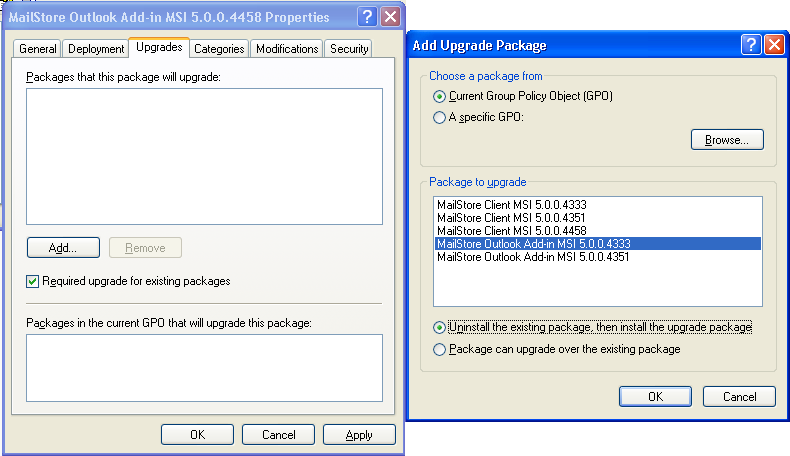Close the Add Upgrade Package dialog
The image size is (790, 456).
(773, 45)
